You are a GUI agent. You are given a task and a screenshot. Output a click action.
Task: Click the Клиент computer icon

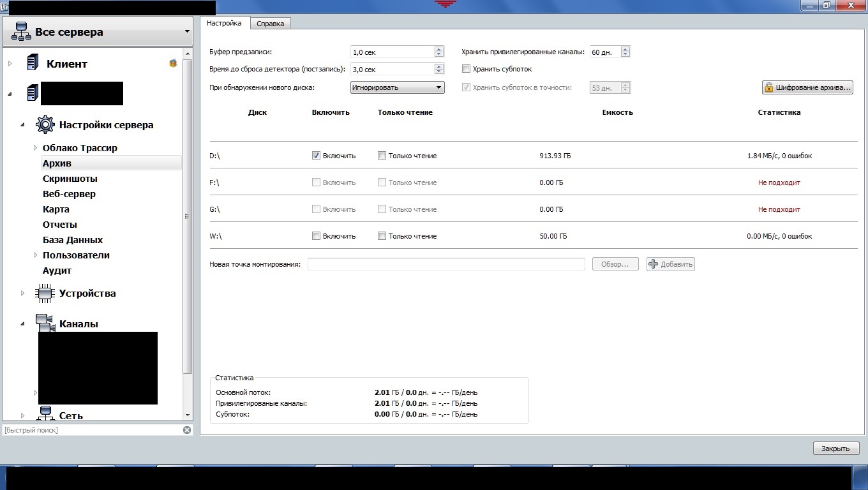pyautogui.click(x=33, y=63)
